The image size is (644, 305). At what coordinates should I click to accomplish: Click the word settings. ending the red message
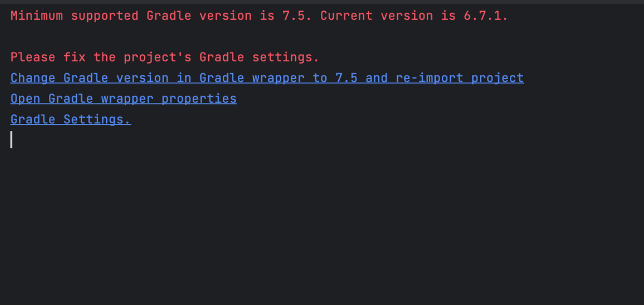(286, 57)
